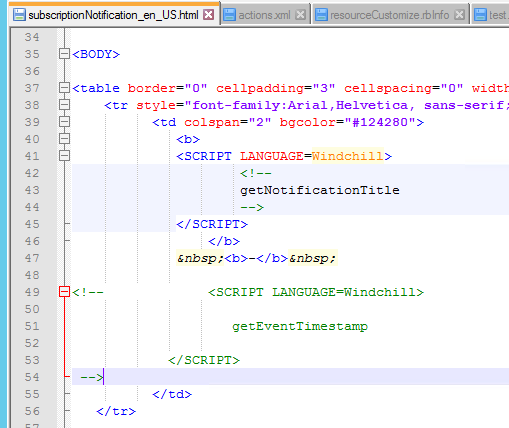Image resolution: width=509 pixels, height=428 pixels.
Task: Collapse the table fold on line 37
Action: pos(64,88)
